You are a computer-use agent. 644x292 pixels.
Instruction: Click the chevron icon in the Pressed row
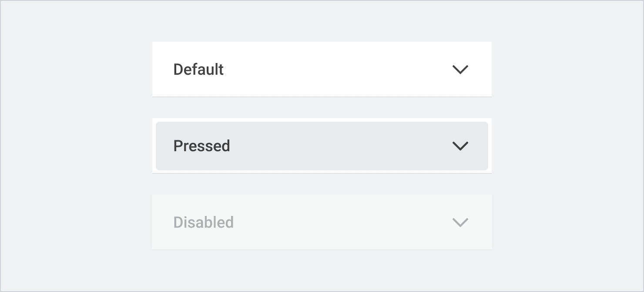tap(460, 146)
